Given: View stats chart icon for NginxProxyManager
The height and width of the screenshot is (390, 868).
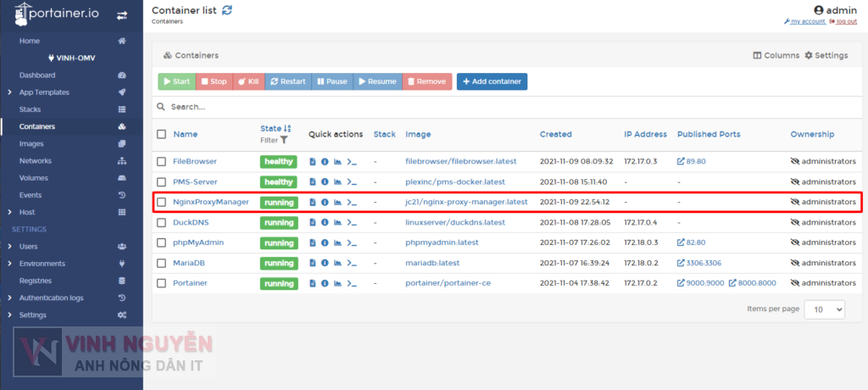Looking at the screenshot, I should pyautogui.click(x=337, y=202).
